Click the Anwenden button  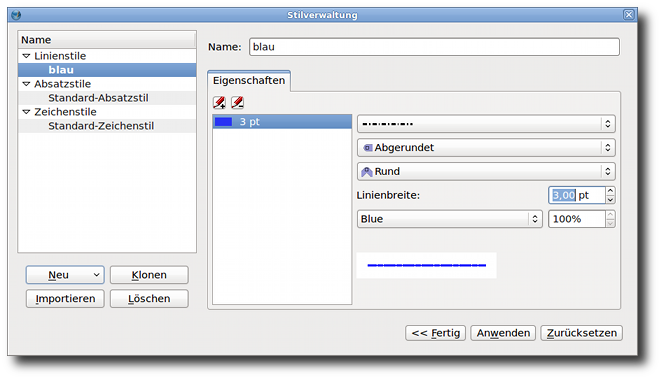pyautogui.click(x=503, y=333)
